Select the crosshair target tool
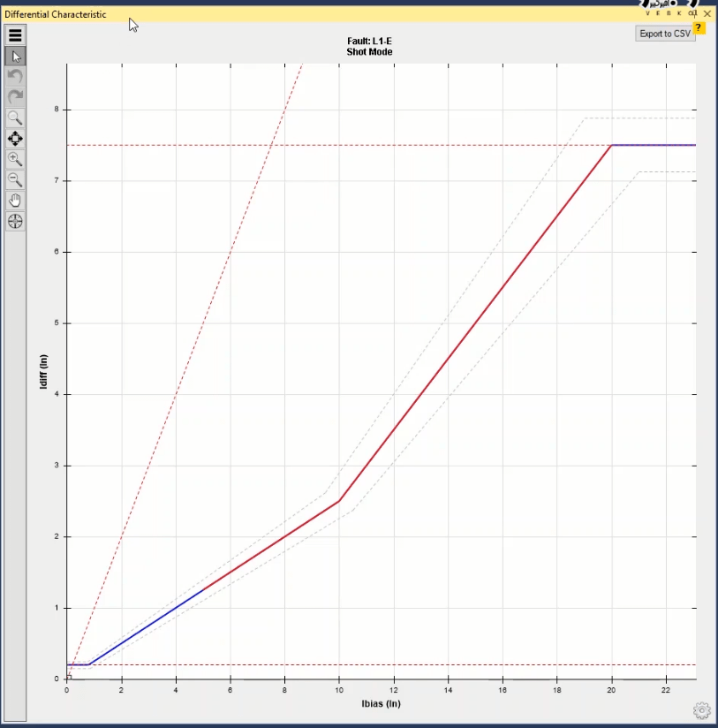718x728 pixels. (15, 221)
